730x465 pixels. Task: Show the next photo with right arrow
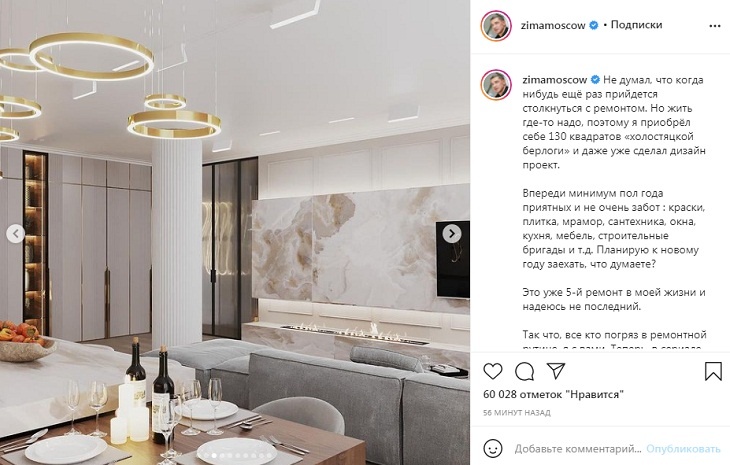(x=452, y=234)
